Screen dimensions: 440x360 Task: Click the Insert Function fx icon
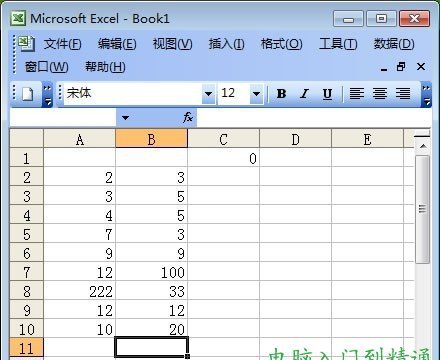tap(188, 117)
